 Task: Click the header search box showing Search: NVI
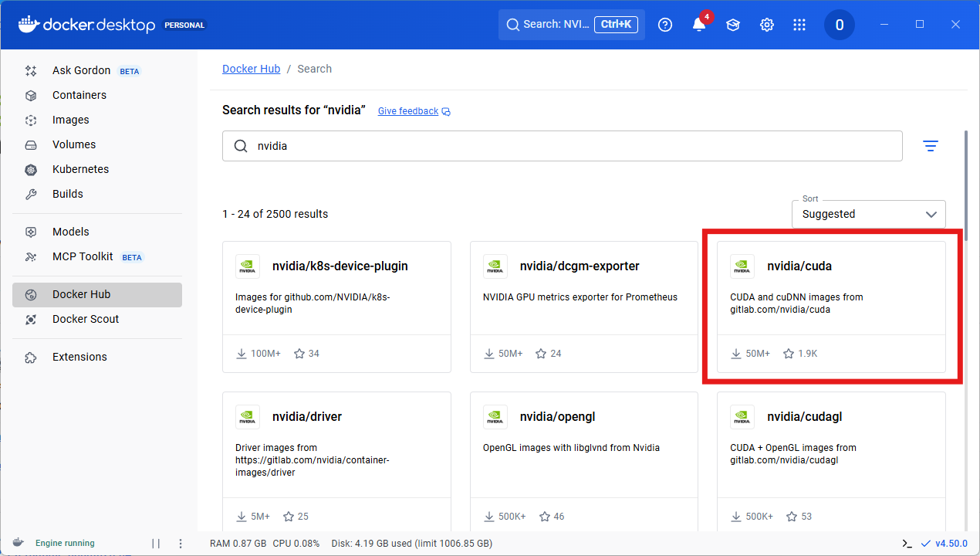[x=572, y=25]
